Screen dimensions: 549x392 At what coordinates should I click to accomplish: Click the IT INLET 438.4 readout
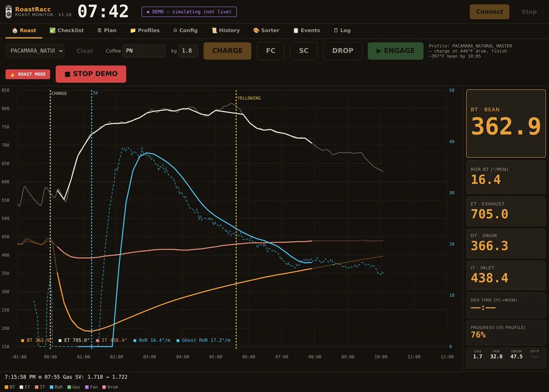point(506,275)
